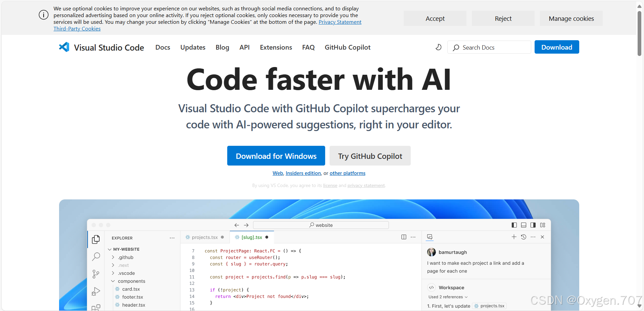The height and width of the screenshot is (311, 644).
Task: Click the scrollbar down arrow
Action: pyautogui.click(x=639, y=306)
